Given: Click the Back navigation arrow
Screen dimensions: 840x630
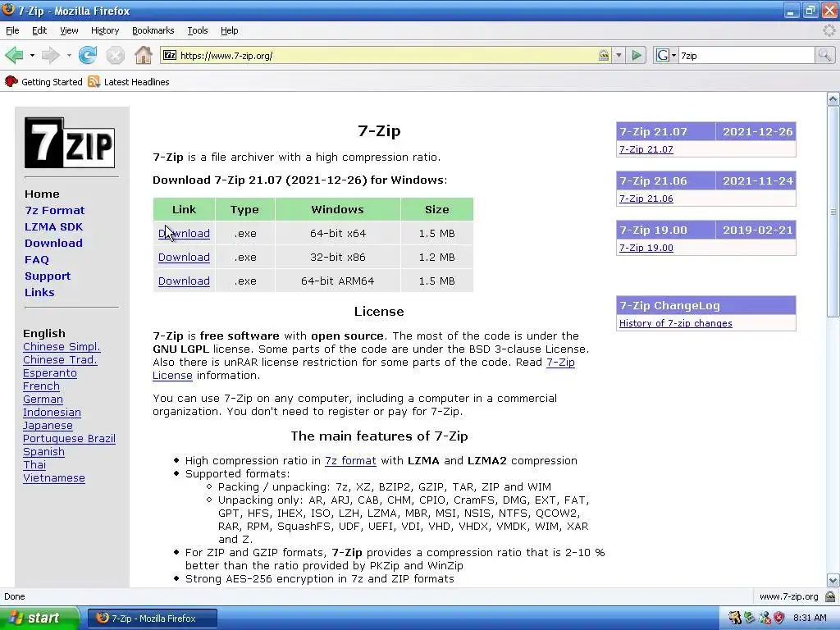Looking at the screenshot, I should pyautogui.click(x=15, y=55).
